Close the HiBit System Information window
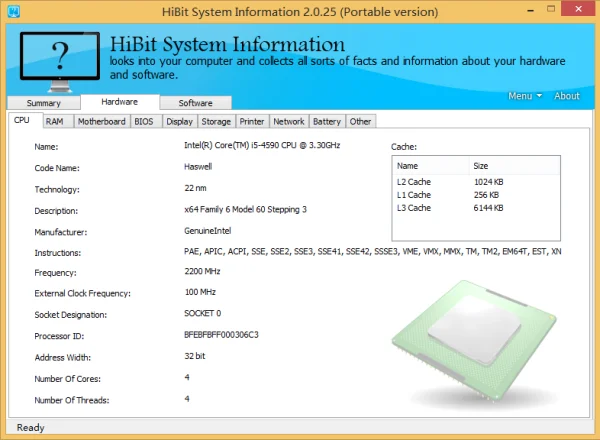 point(579,9)
